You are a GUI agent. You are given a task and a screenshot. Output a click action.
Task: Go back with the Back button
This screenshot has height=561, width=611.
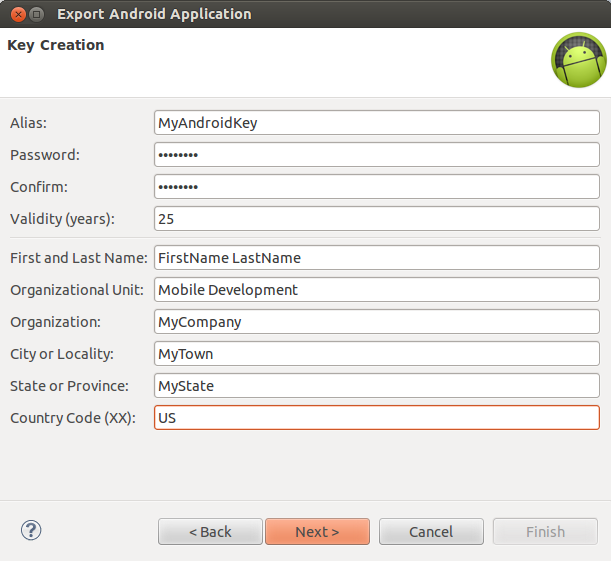click(210, 532)
